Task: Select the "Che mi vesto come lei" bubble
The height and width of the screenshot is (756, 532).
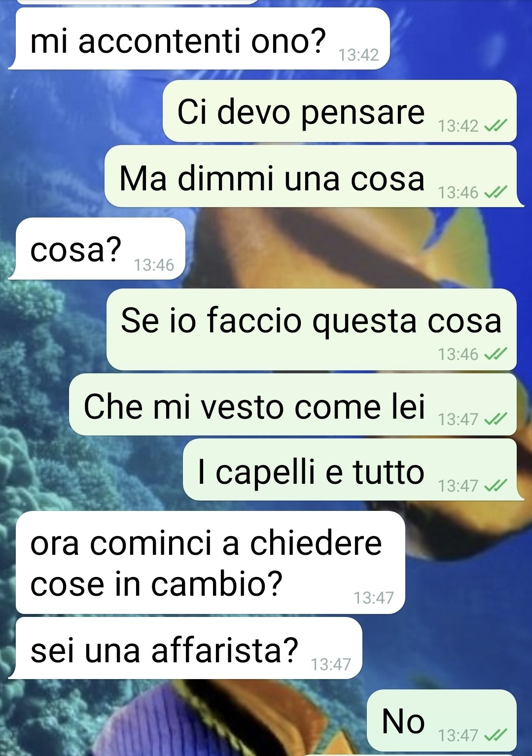Action: 293,404
